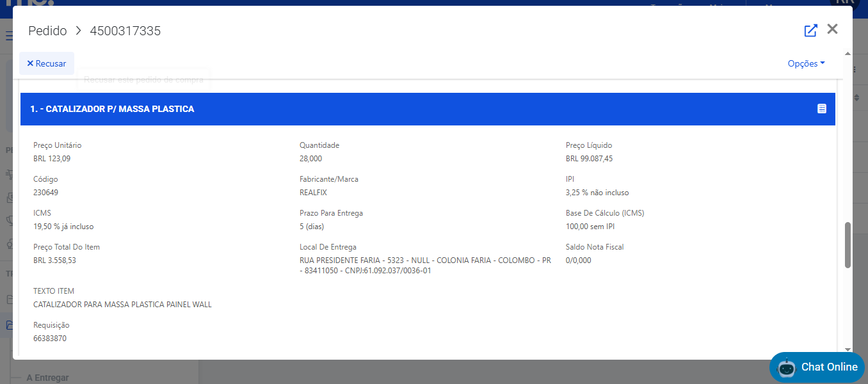Click the dialog's vertical scrollbar thumb

tap(848, 244)
